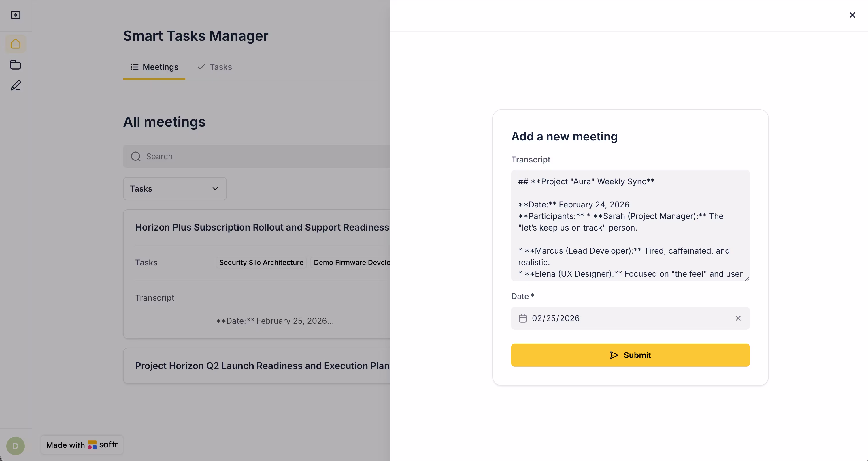Image resolution: width=868 pixels, height=461 pixels.
Task: Close the Add a new meeting panel
Action: [x=852, y=15]
